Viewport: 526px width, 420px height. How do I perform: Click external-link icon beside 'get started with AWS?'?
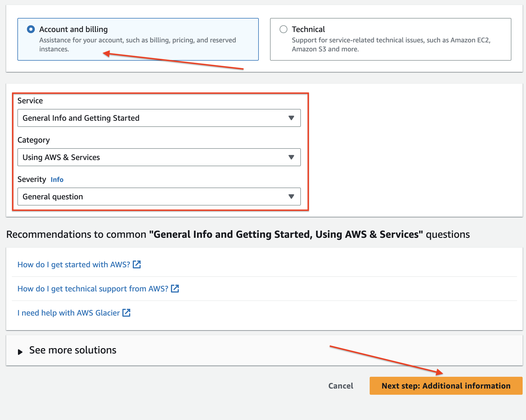coord(137,264)
